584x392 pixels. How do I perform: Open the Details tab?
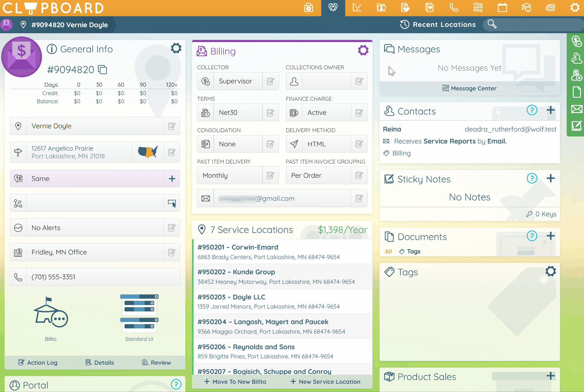pyautogui.click(x=100, y=363)
